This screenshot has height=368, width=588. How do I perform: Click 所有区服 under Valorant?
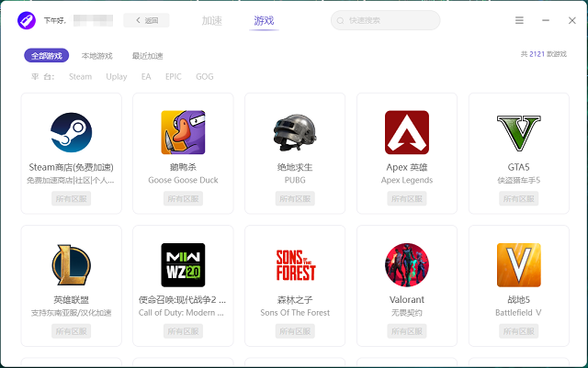click(407, 331)
